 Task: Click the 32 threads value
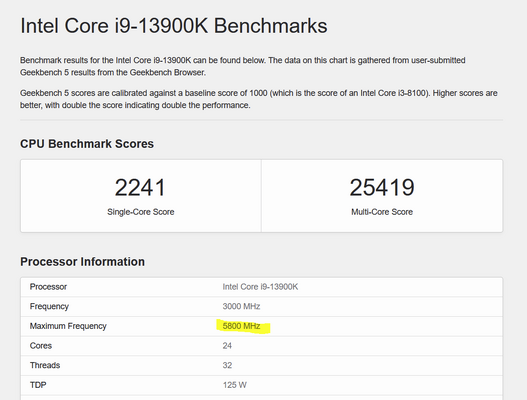[227, 365]
